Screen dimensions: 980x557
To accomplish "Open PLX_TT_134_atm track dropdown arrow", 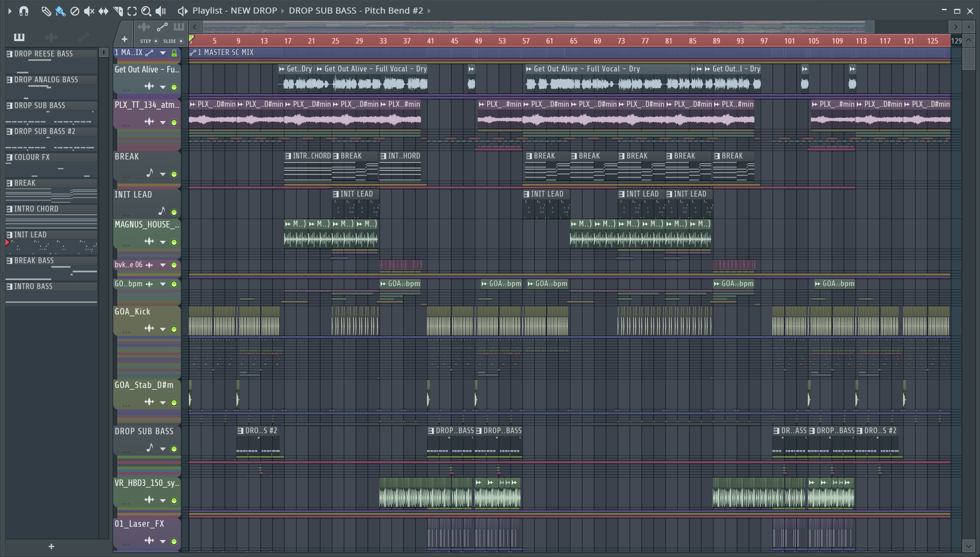I will point(163,122).
